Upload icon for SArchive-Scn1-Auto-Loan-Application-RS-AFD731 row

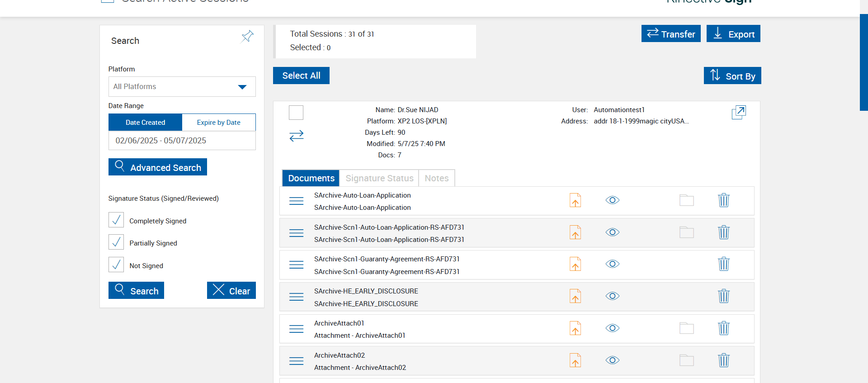point(575,232)
